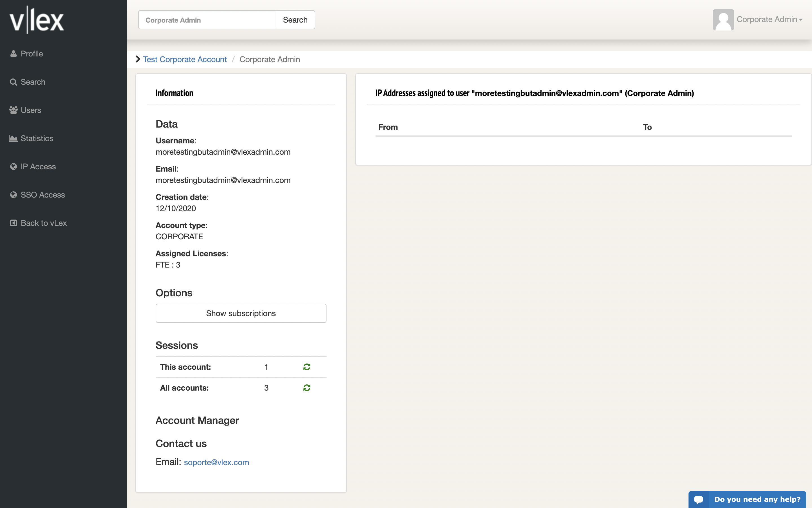Click the To column header
This screenshot has width=812, height=508.
pos(647,127)
